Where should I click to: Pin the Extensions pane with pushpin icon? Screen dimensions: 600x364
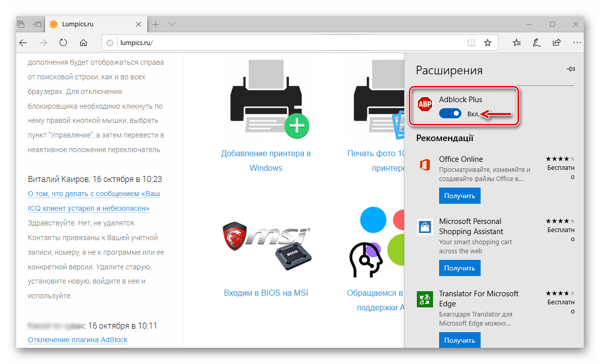click(x=571, y=69)
